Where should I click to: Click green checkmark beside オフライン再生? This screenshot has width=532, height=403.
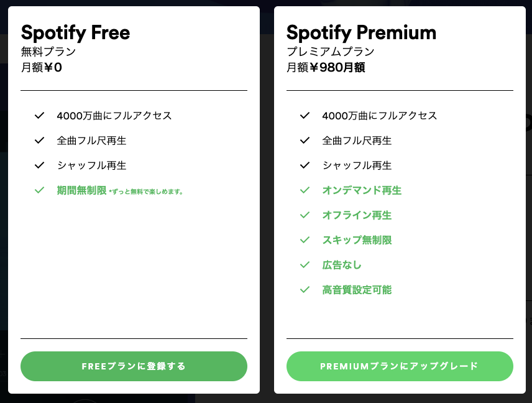click(305, 215)
